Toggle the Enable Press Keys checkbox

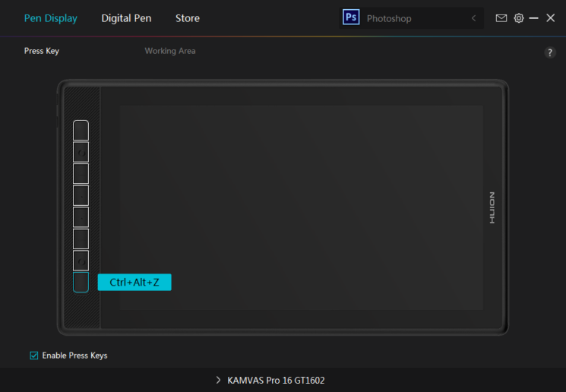[34, 356]
